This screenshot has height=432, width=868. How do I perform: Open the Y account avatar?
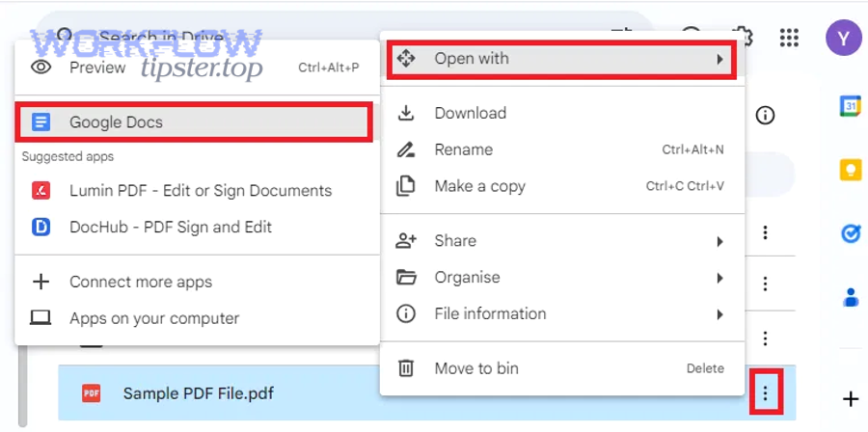coord(844,38)
